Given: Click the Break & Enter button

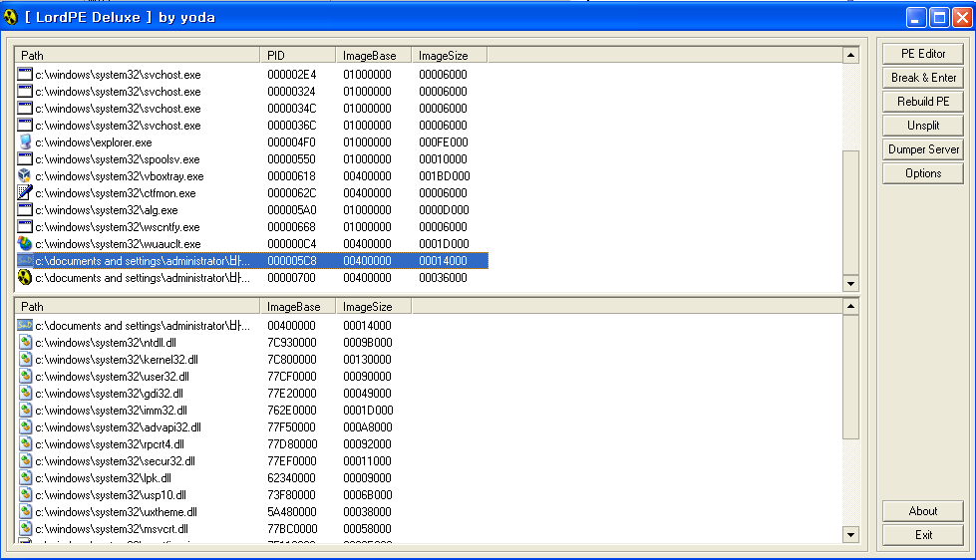Looking at the screenshot, I should 923,78.
